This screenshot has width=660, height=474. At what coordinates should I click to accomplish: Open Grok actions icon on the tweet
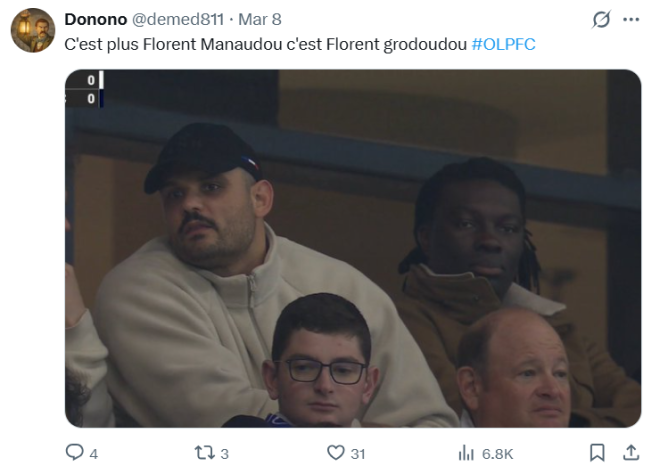(x=601, y=19)
